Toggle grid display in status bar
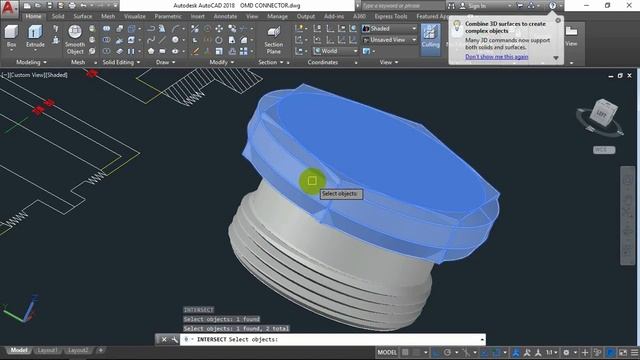The height and width of the screenshot is (360, 640). [405, 352]
